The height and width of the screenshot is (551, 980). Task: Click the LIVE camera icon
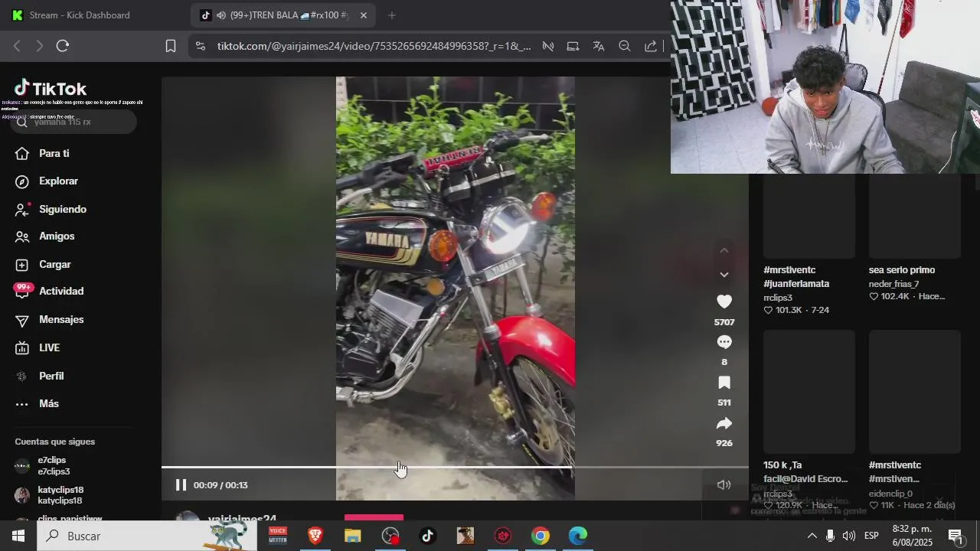pos(22,348)
